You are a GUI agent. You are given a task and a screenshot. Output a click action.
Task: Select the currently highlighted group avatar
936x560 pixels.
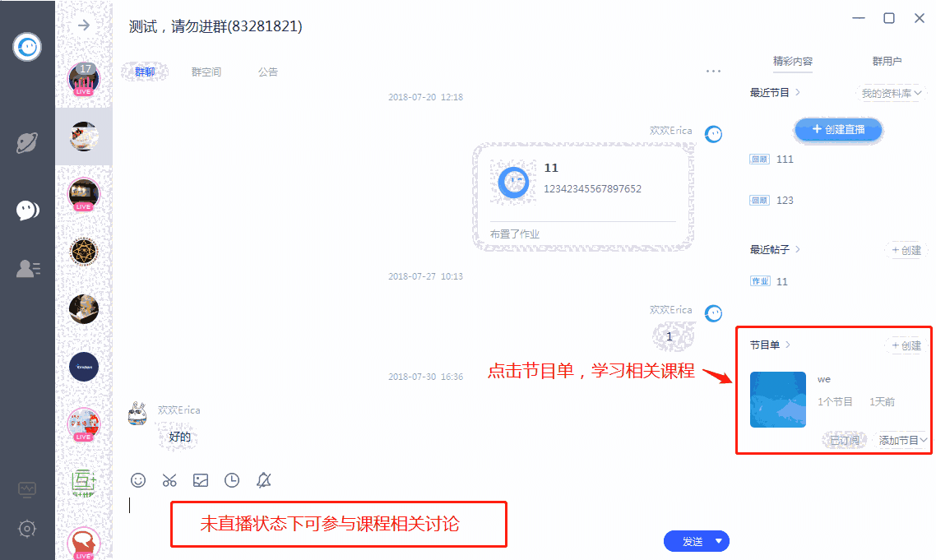[84, 137]
